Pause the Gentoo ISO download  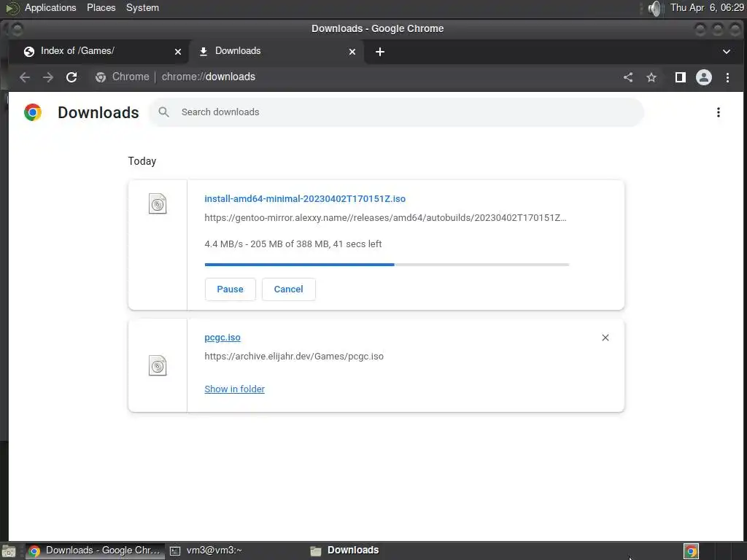pos(230,289)
